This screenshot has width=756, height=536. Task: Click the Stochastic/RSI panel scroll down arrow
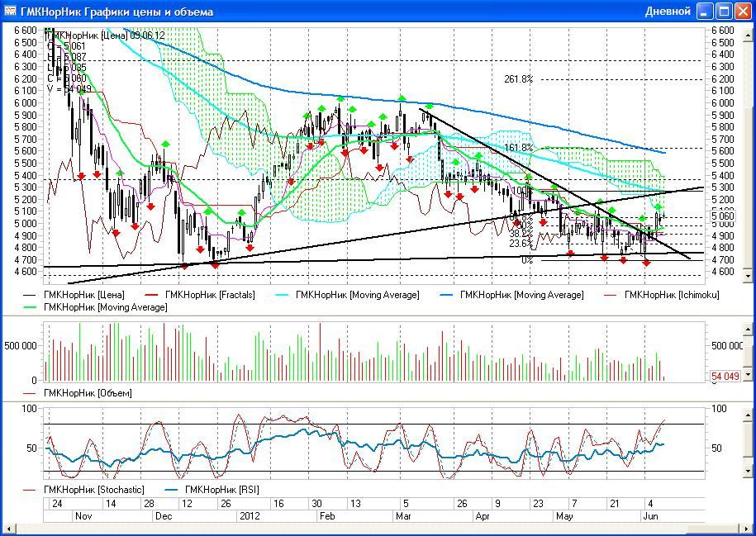pyautogui.click(x=749, y=471)
